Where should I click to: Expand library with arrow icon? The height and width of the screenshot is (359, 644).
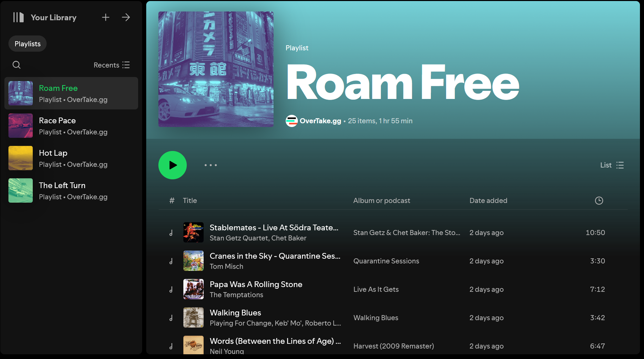pyautogui.click(x=126, y=17)
